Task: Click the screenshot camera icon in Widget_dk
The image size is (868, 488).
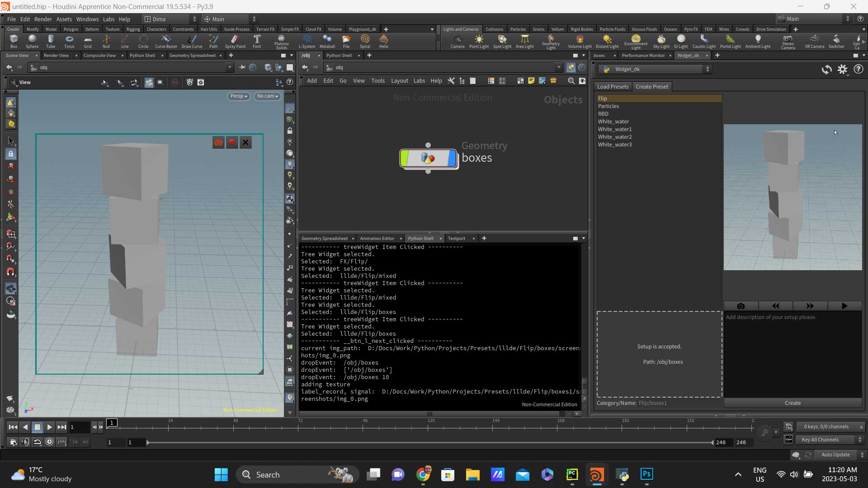Action: point(741,306)
